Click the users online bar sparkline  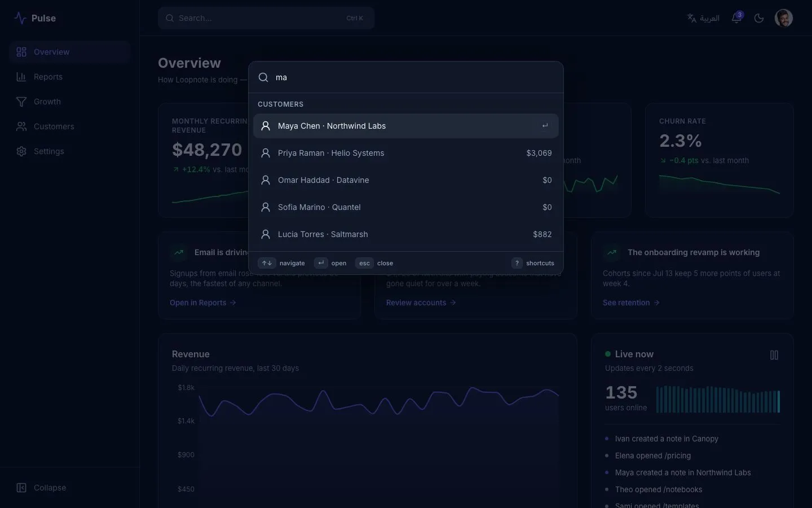coord(718,399)
